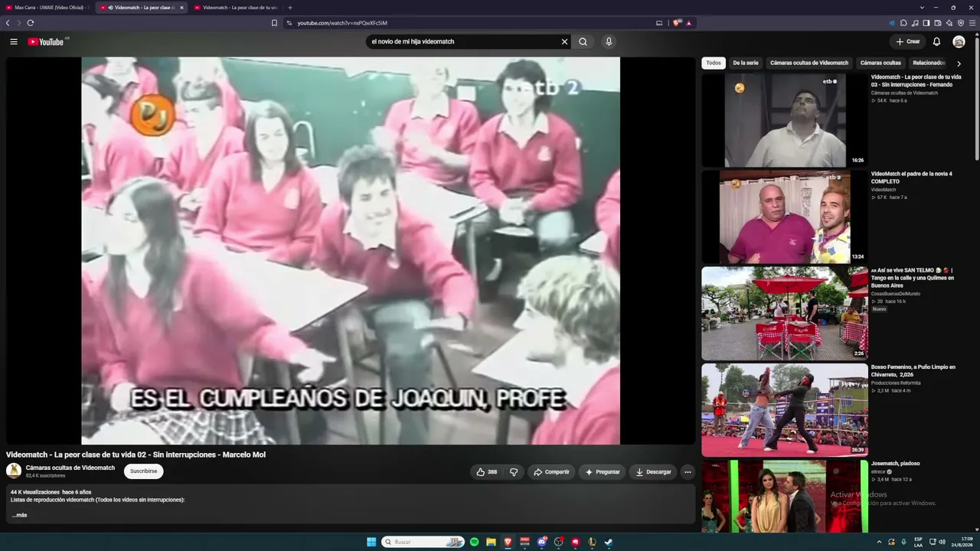Open the media control music note icon
This screenshot has width=980, height=551.
[915, 23]
